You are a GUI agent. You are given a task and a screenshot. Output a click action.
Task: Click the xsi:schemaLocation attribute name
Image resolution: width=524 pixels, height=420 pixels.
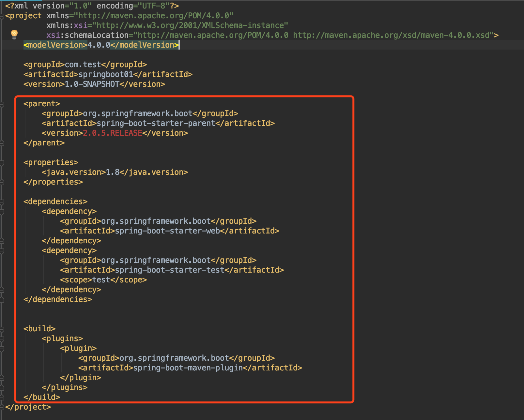pos(87,35)
